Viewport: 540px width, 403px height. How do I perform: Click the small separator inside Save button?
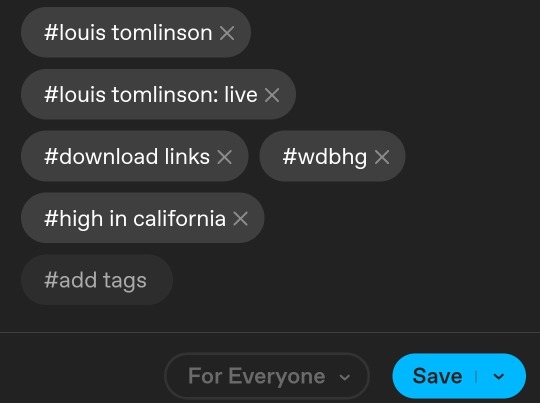476,376
